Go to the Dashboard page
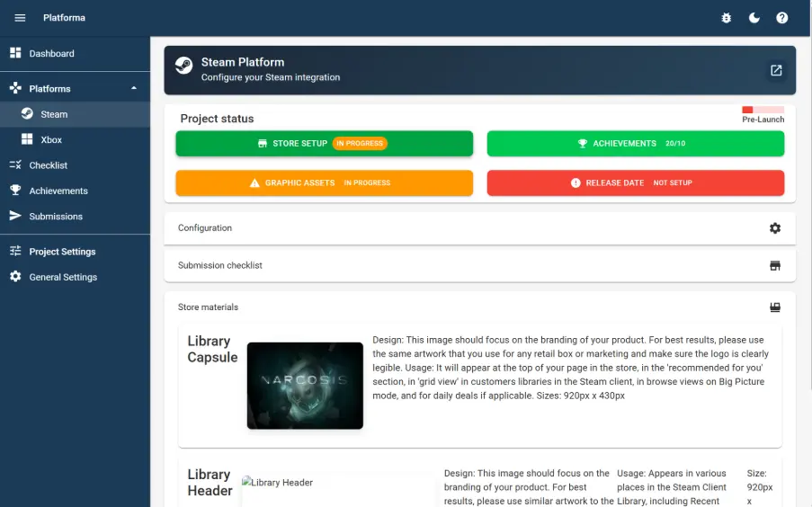 tap(51, 54)
